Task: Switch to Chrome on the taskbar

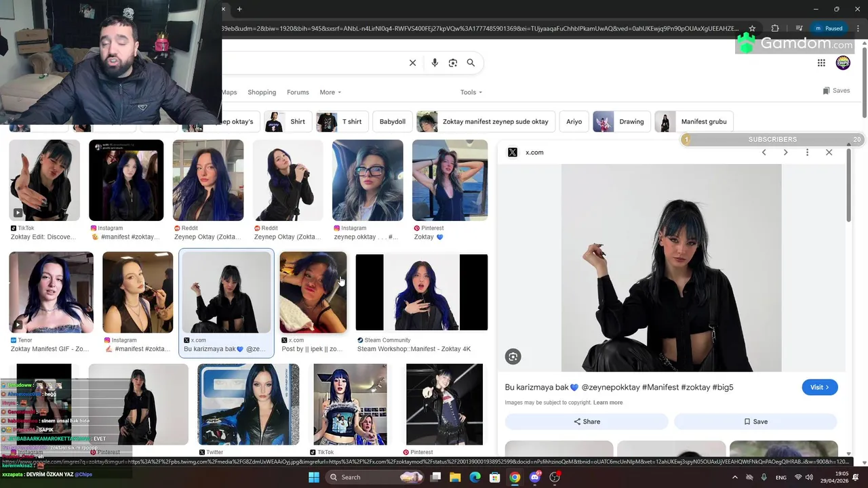Action: tap(515, 477)
